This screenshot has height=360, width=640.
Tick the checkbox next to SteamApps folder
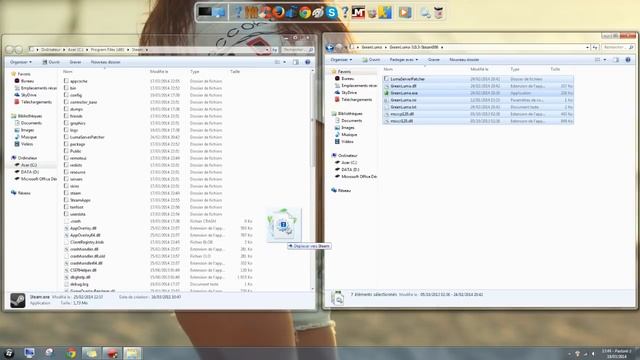point(66,200)
